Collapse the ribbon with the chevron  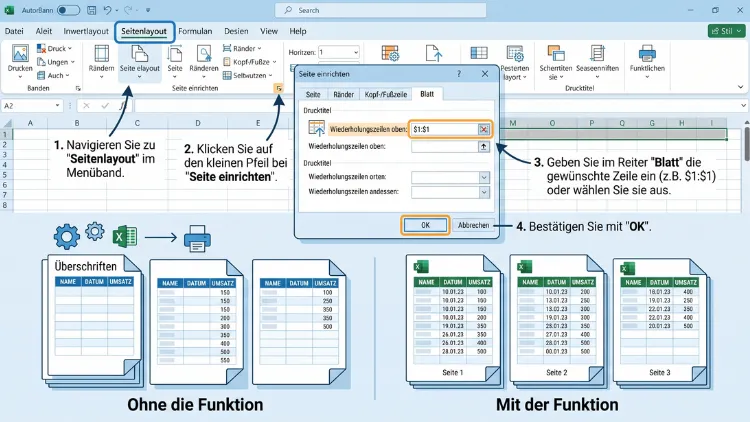pyautogui.click(x=740, y=87)
